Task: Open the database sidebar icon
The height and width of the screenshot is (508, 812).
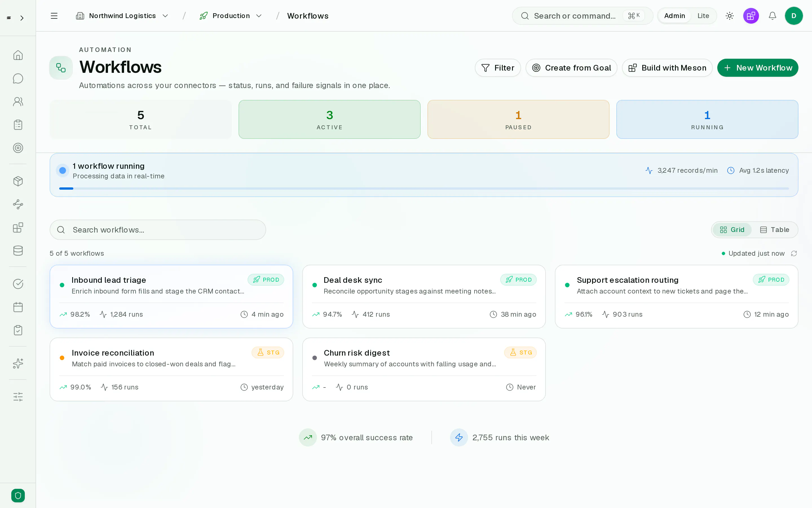Action: [18, 251]
